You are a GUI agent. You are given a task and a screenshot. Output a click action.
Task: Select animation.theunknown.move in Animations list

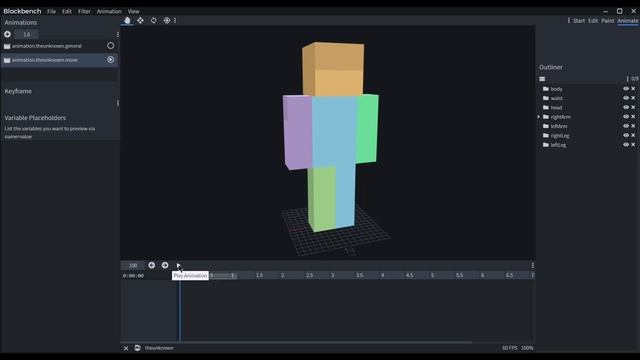pos(59,60)
